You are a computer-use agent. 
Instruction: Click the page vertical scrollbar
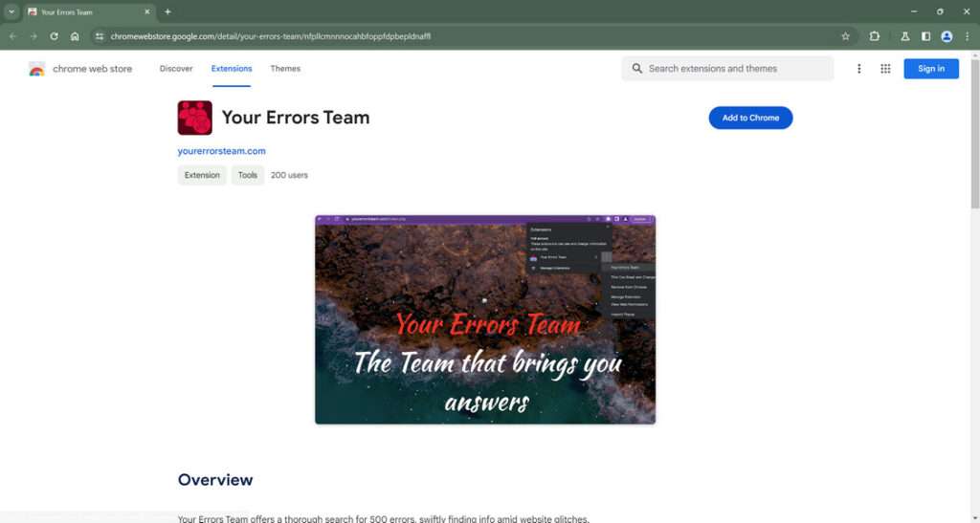(975, 134)
